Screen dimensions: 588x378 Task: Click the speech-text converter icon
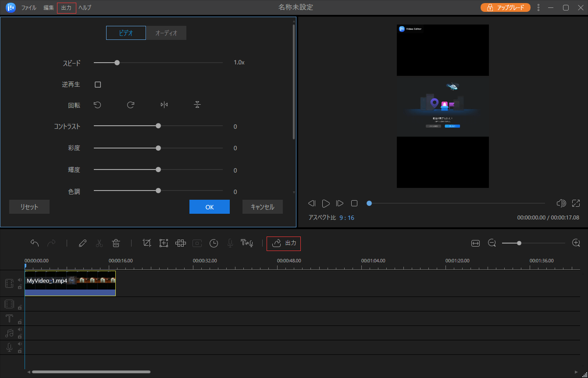coord(247,243)
